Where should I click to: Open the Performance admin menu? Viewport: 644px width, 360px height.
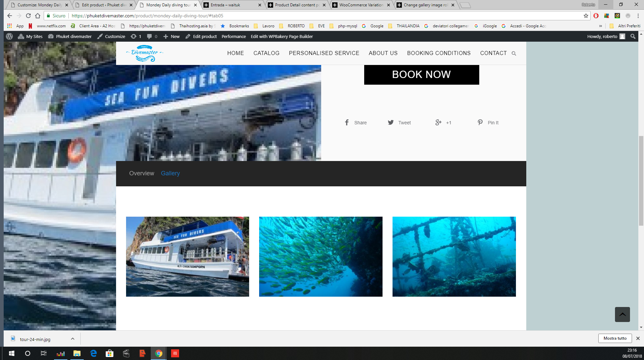233,36
